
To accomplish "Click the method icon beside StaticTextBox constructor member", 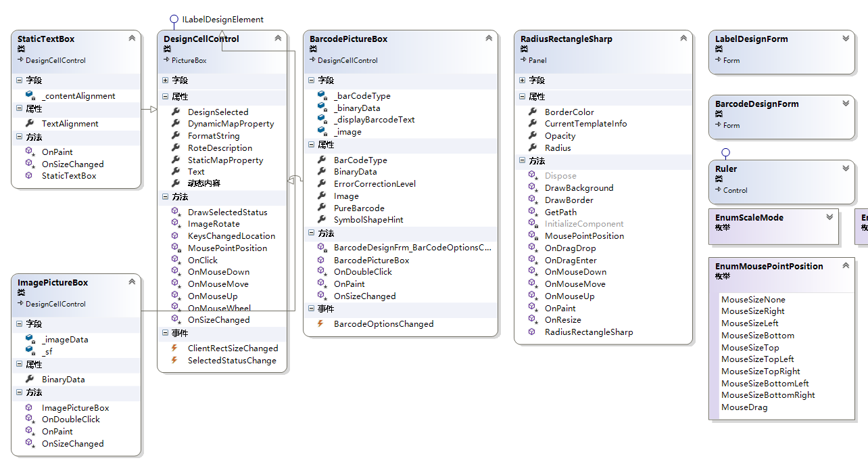I will click(29, 175).
